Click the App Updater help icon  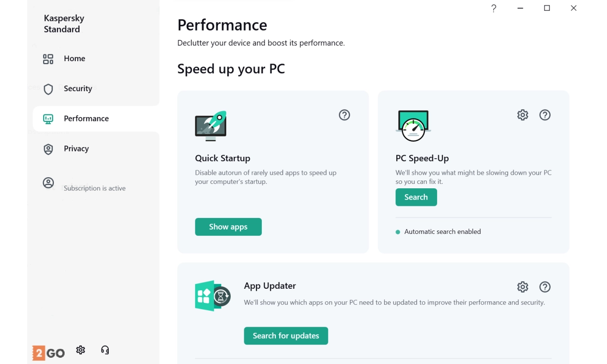pos(545,287)
